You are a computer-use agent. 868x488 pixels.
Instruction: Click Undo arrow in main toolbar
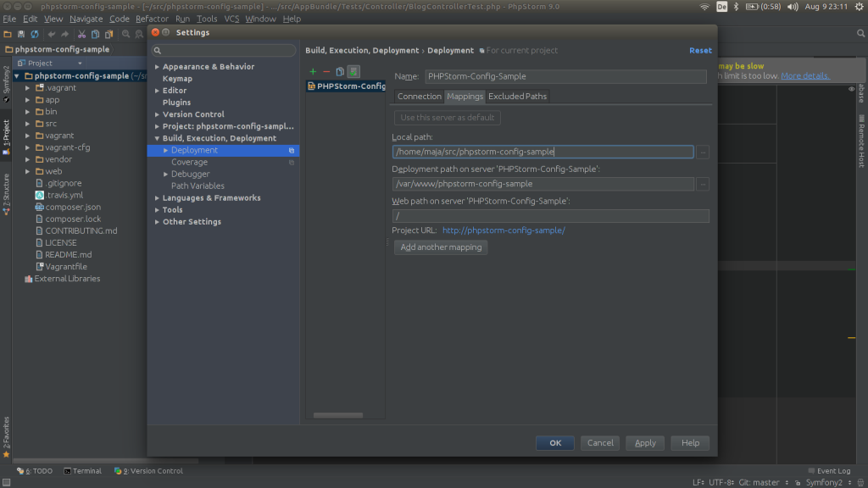52,34
